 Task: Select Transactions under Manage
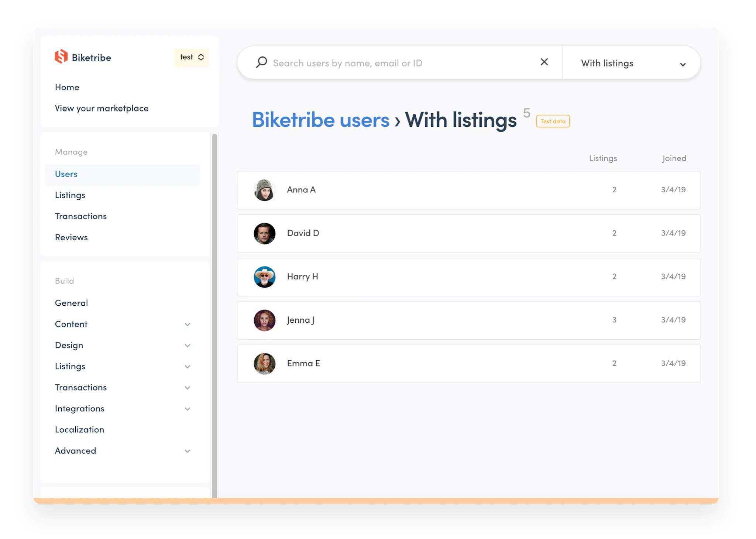coord(81,216)
